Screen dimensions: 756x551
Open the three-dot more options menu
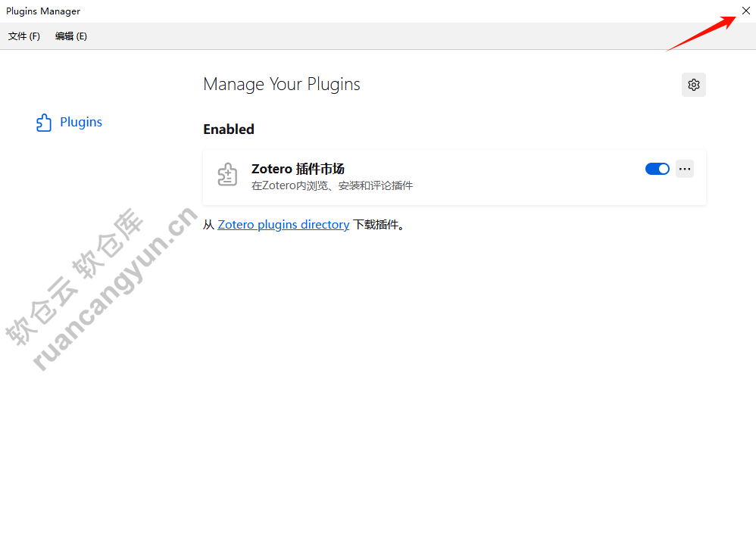[685, 169]
